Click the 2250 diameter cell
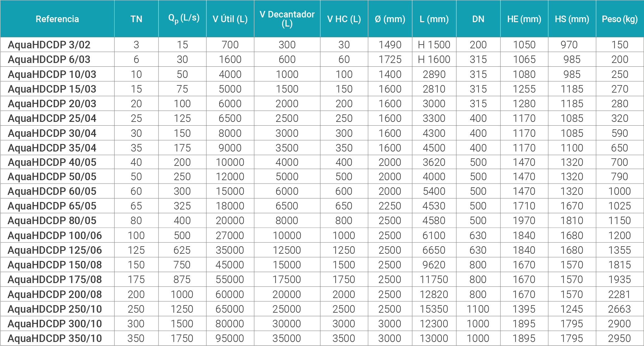 (390, 206)
